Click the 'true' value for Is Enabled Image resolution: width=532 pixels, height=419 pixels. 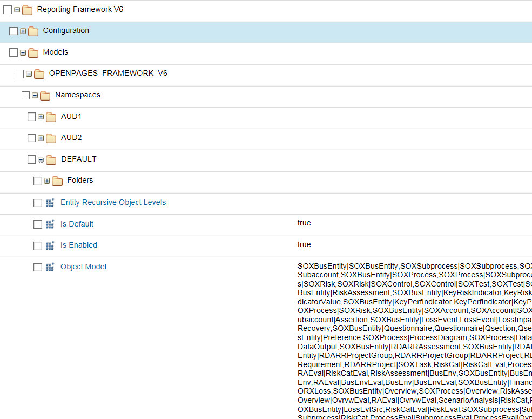tap(304, 244)
